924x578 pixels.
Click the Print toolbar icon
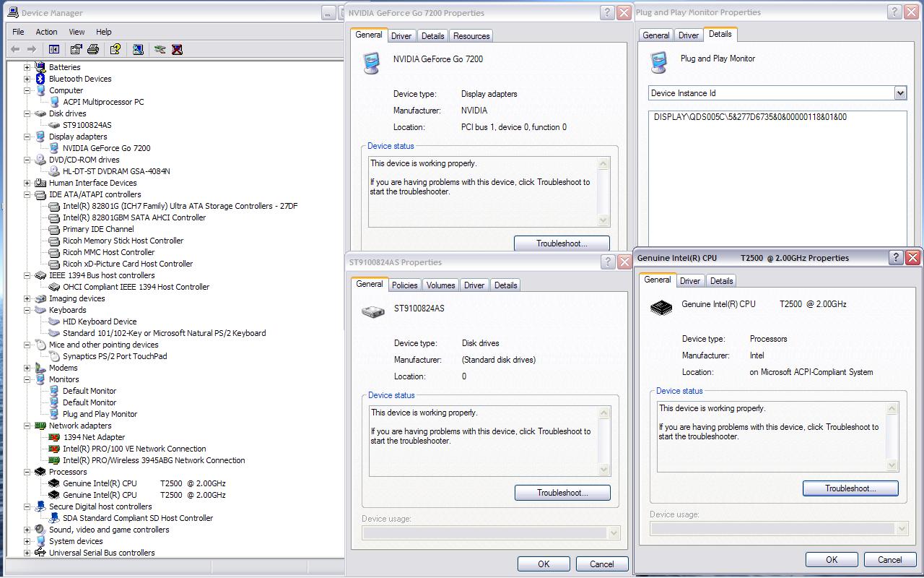pyautogui.click(x=93, y=49)
